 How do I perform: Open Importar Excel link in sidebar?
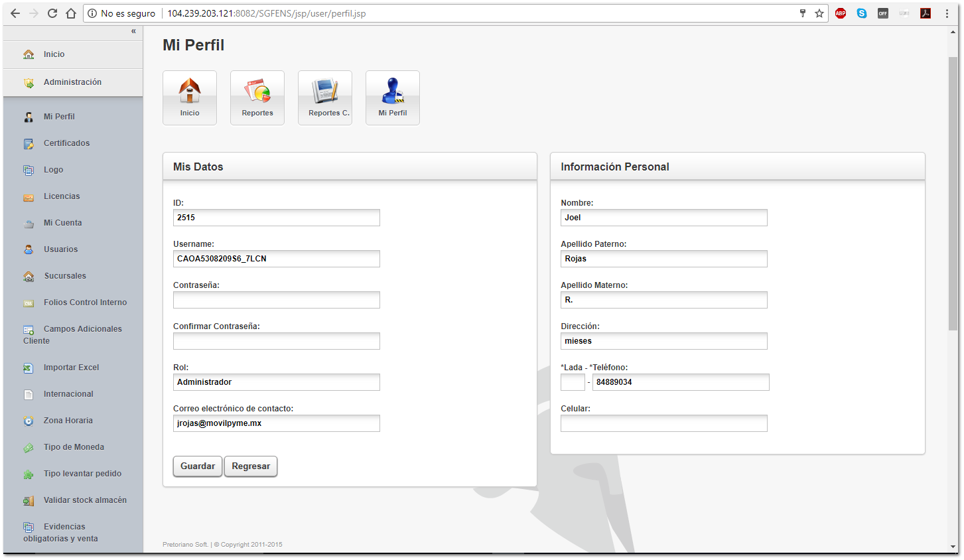[x=71, y=368]
